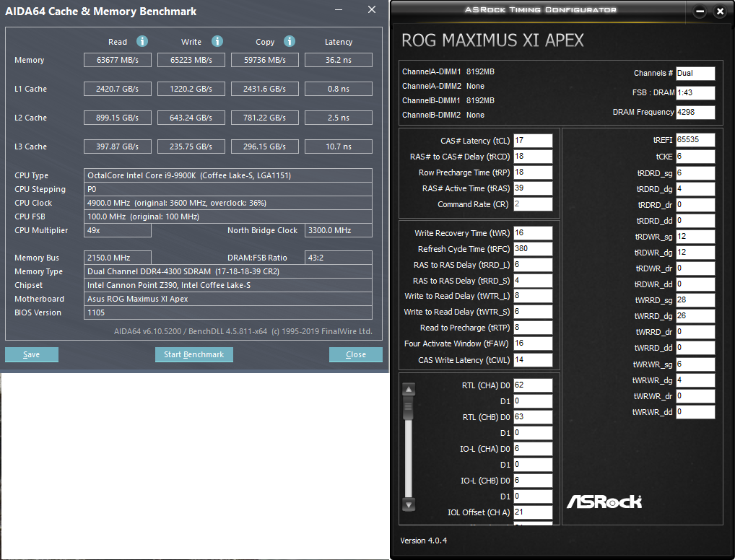Screen dimensions: 735x560
Task: Click the DRAM Frequency field showing 4298
Action: pyautogui.click(x=695, y=112)
